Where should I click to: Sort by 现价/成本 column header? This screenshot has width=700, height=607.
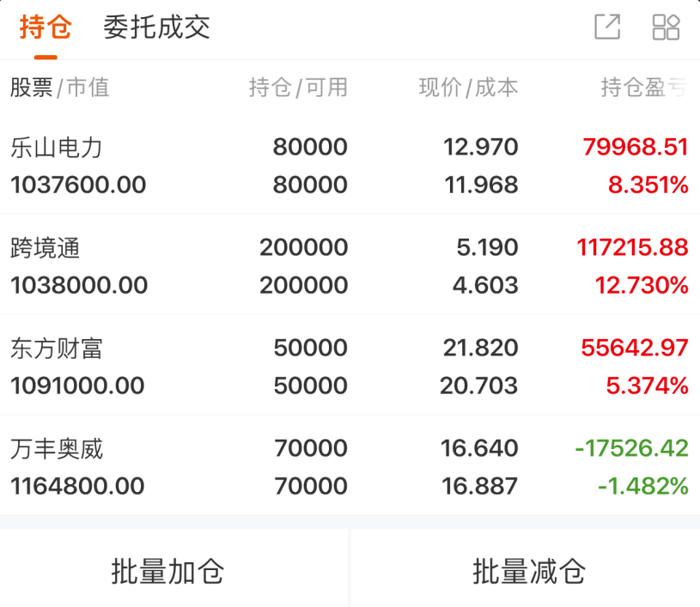468,87
